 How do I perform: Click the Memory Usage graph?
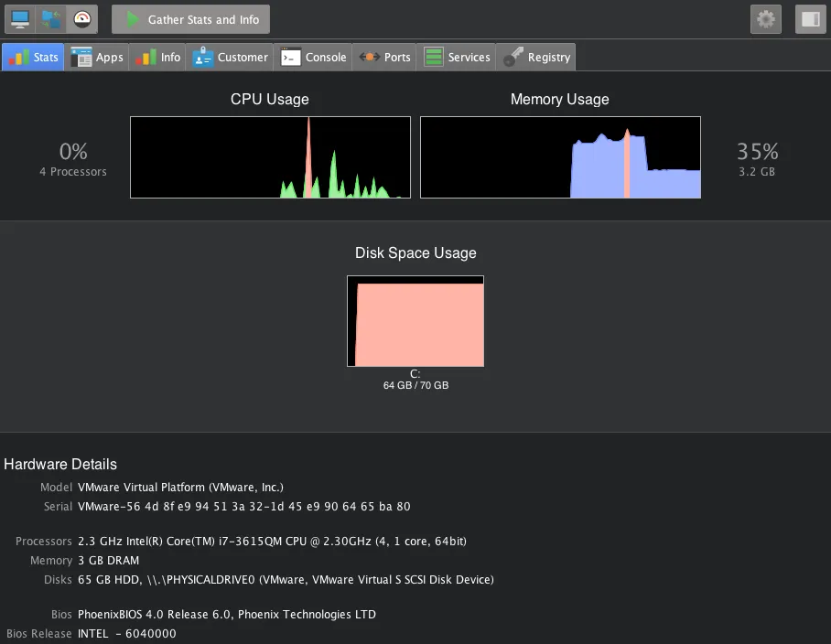(559, 156)
